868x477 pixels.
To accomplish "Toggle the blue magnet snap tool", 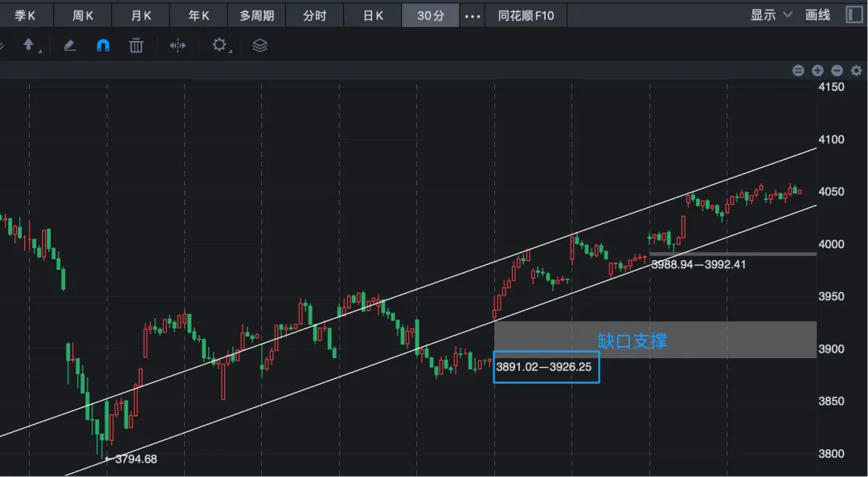I will [103, 46].
